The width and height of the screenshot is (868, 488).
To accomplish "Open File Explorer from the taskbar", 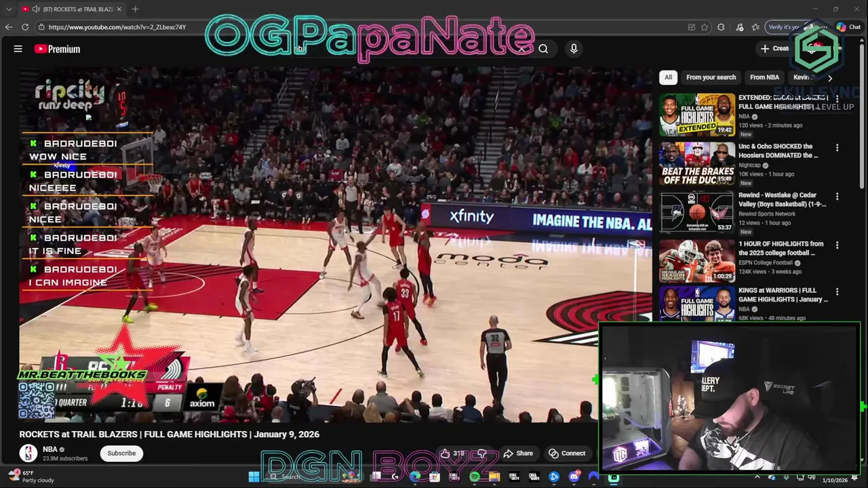I will [x=494, y=476].
